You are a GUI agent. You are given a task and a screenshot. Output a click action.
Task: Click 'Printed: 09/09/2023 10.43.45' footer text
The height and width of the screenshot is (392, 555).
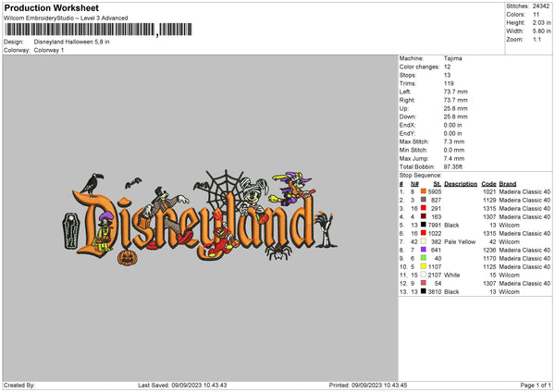[x=368, y=386]
